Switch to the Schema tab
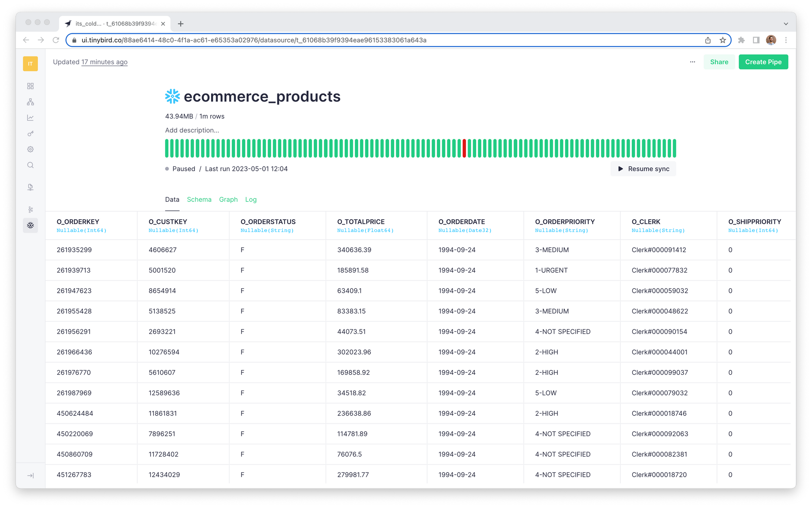This screenshot has width=812, height=508. point(199,199)
